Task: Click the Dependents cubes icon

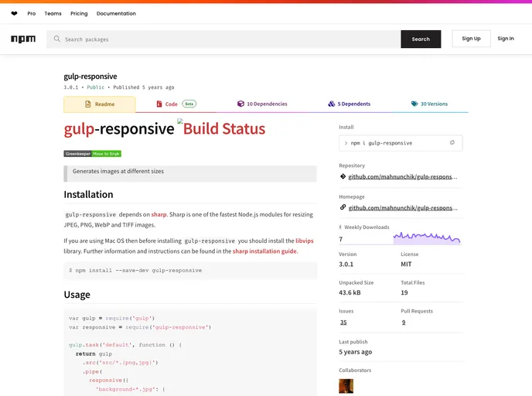Action: click(x=332, y=104)
